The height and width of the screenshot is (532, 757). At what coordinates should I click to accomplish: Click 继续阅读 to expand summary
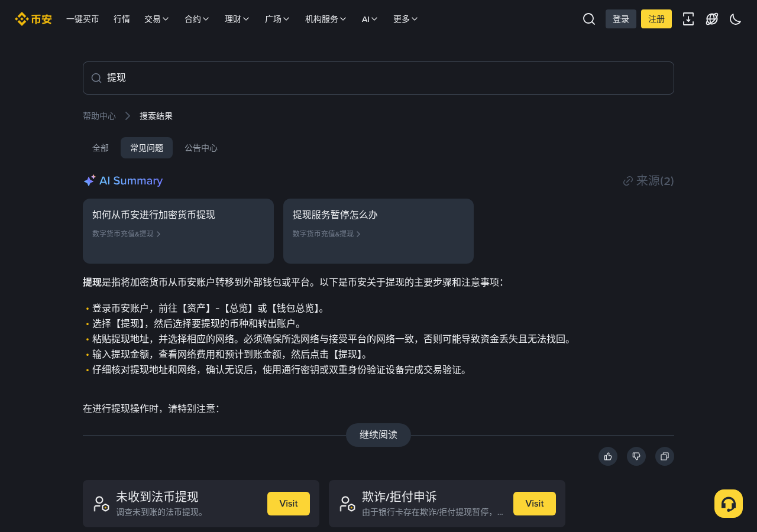point(378,435)
